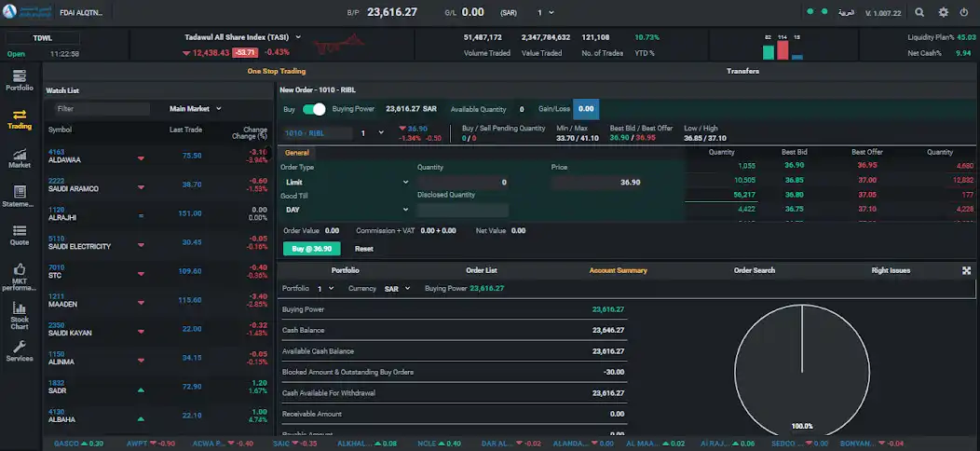
Task: Click best bid price 36.85 in depth
Action: 795,180
